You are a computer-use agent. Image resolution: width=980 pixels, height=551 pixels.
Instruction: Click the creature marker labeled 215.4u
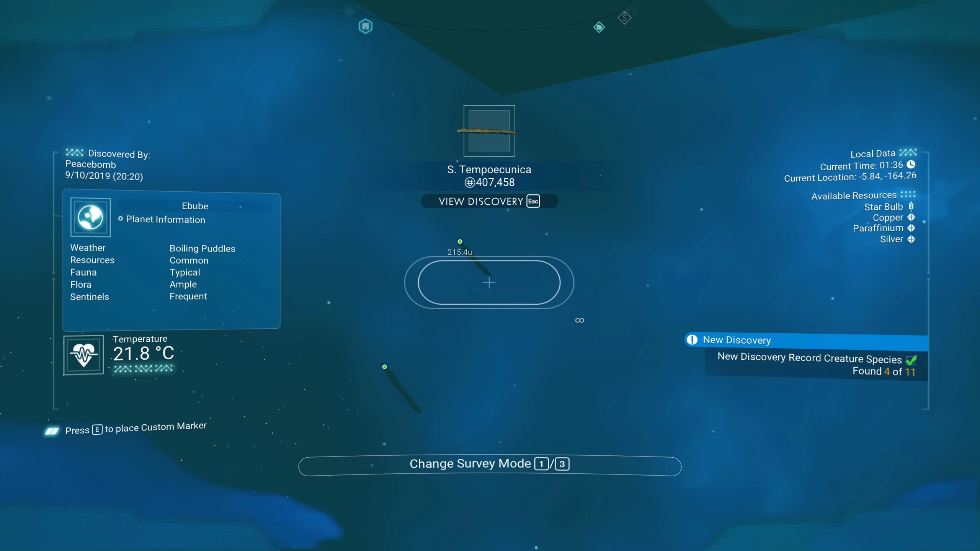(x=460, y=241)
